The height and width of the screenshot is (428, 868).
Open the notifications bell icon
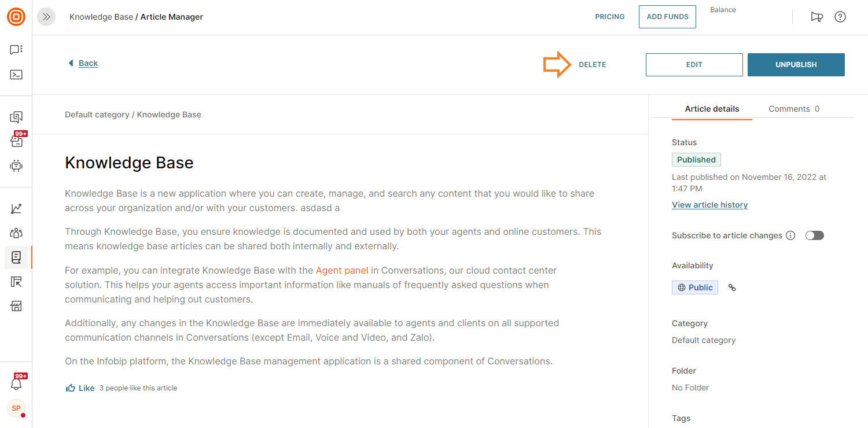click(x=16, y=383)
